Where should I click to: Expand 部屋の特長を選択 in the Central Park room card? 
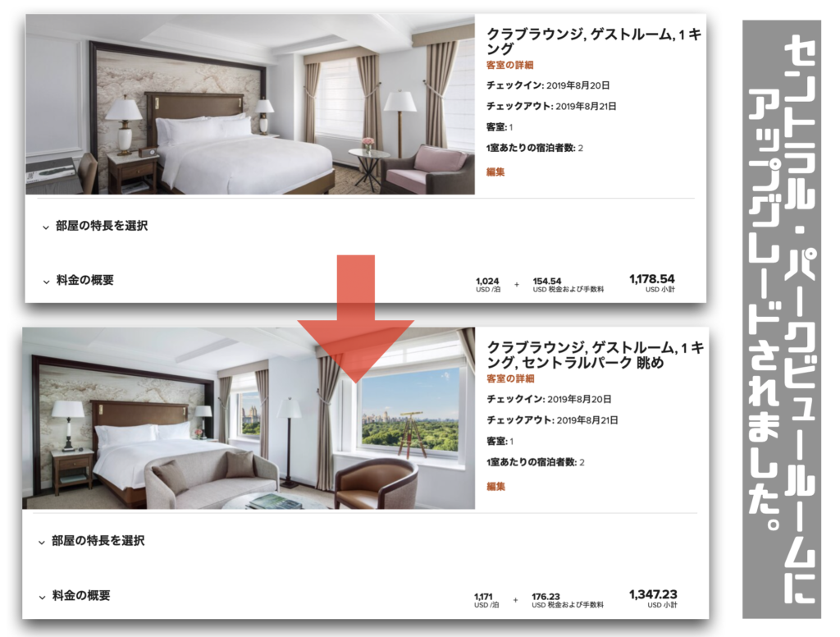[92, 541]
